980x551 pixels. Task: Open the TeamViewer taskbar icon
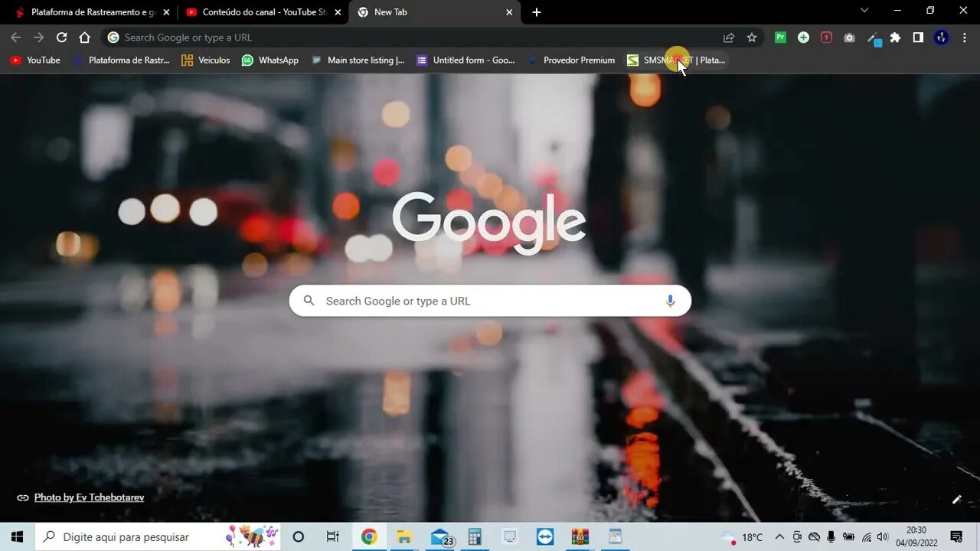(545, 537)
